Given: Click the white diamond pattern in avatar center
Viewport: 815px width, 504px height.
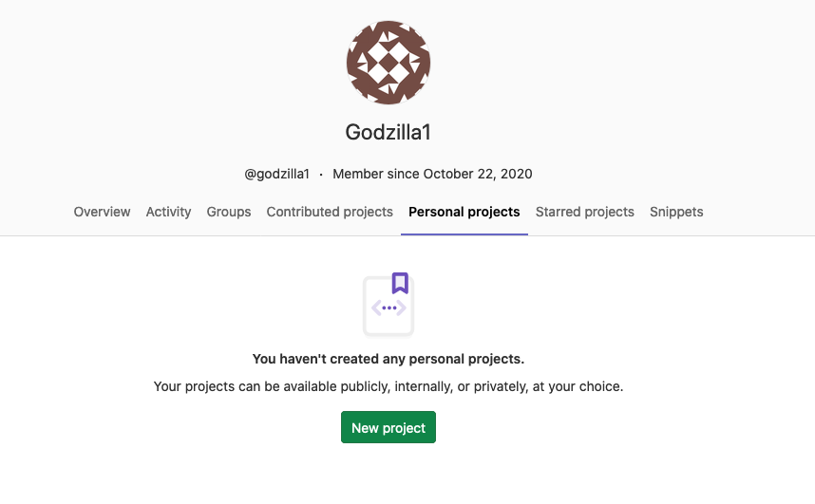Looking at the screenshot, I should (389, 63).
